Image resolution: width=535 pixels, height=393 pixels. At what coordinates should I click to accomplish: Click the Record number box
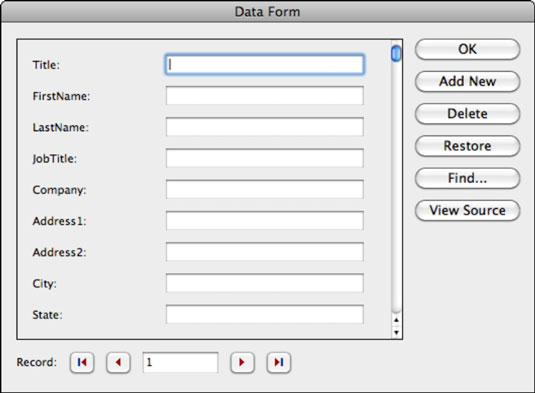(x=180, y=362)
